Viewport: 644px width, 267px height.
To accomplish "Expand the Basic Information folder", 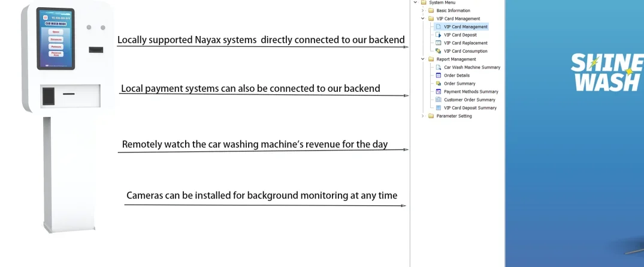I will (423, 11).
